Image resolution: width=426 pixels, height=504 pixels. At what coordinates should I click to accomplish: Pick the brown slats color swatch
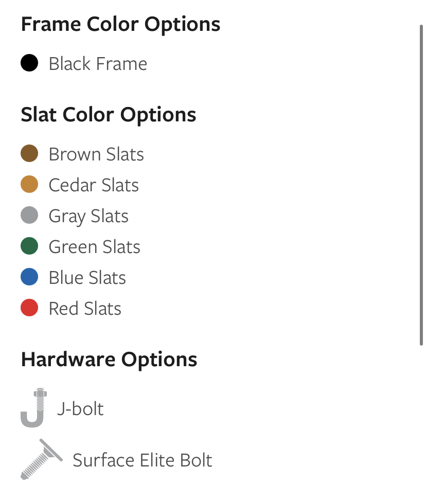[x=29, y=153]
